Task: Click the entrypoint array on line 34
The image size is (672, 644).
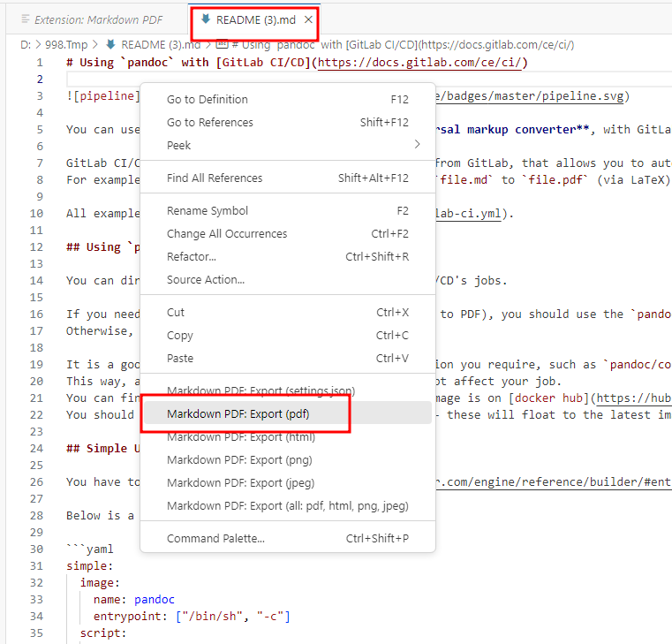Action: (x=233, y=617)
